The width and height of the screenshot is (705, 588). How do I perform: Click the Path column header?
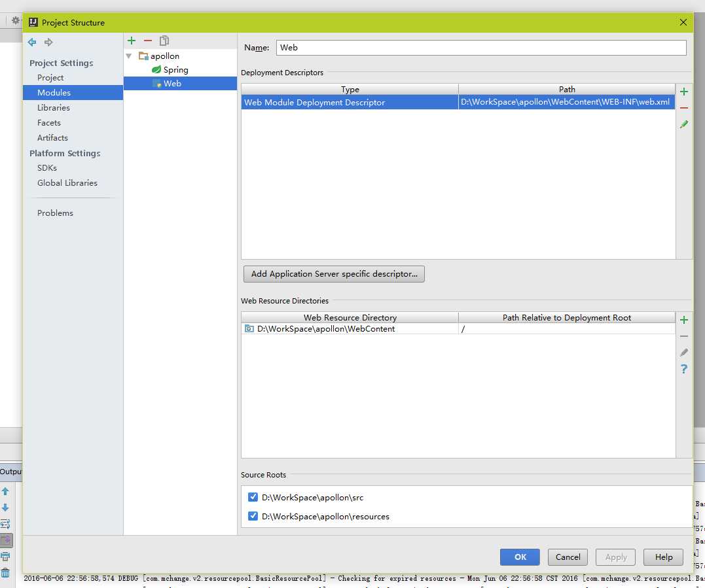[x=566, y=90]
